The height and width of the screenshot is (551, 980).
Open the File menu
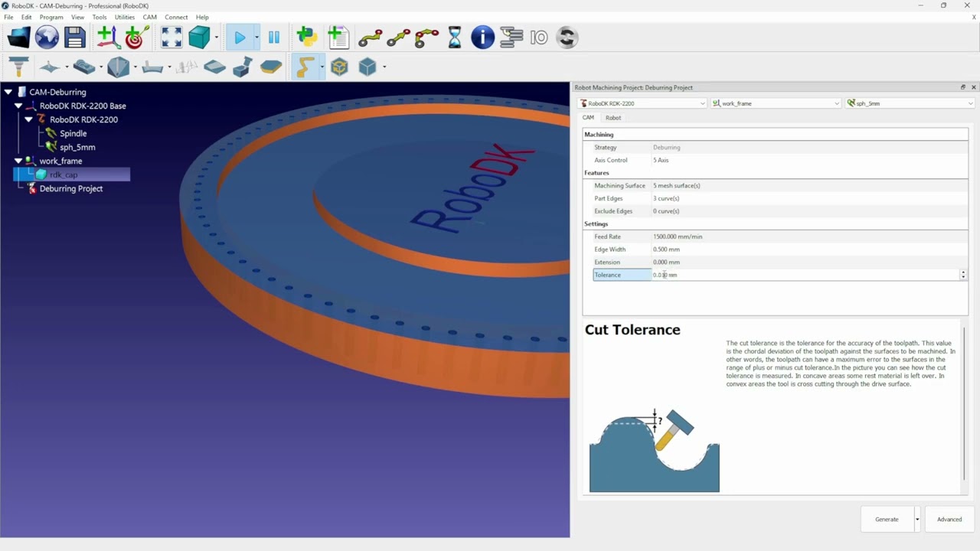click(8, 17)
